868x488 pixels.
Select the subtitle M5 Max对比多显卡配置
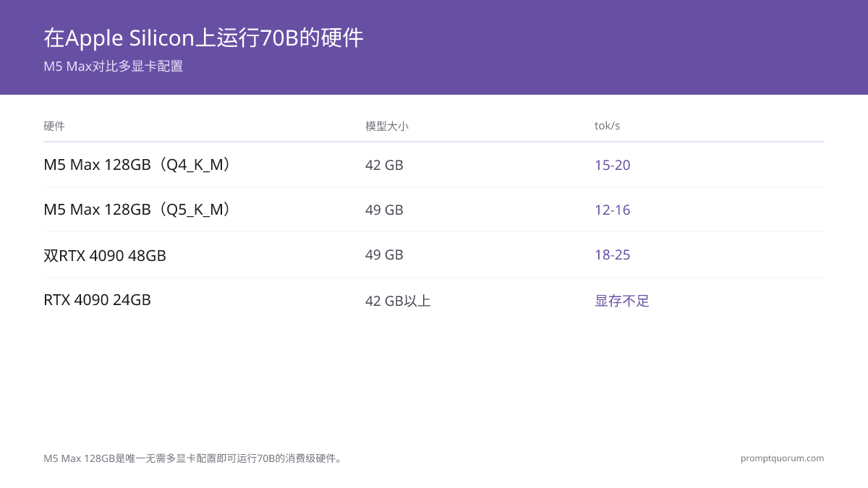click(x=114, y=67)
